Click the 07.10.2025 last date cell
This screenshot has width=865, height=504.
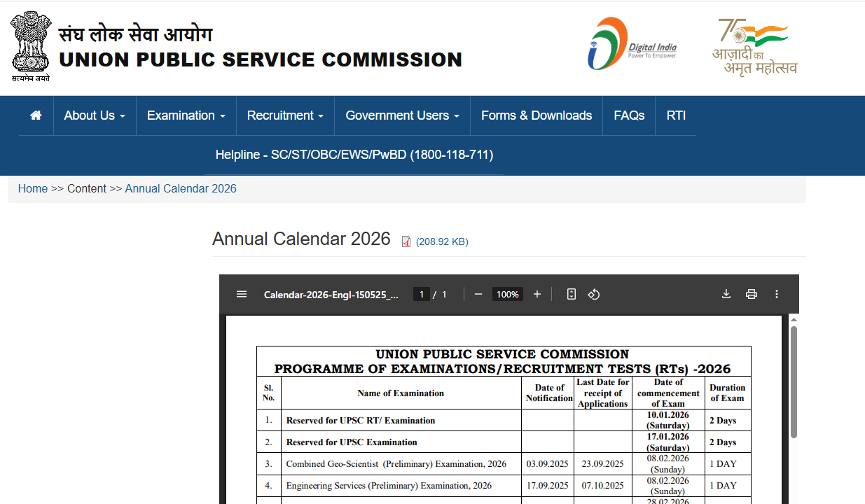[x=602, y=485]
